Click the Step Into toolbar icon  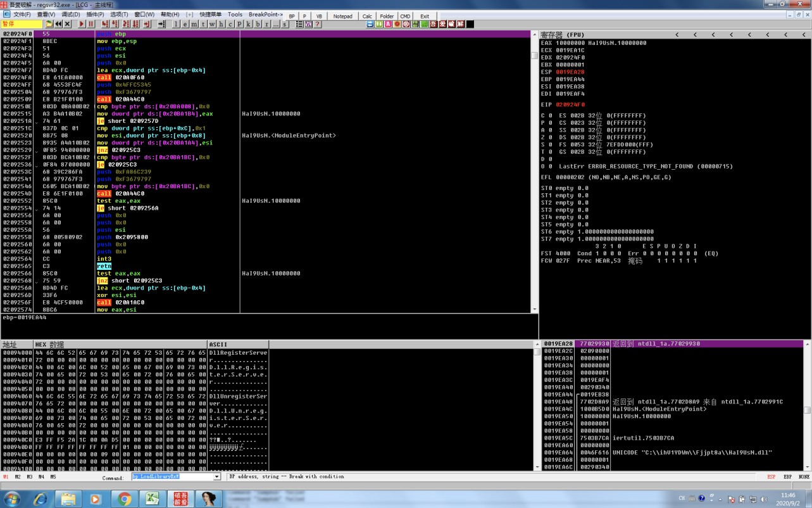point(106,24)
